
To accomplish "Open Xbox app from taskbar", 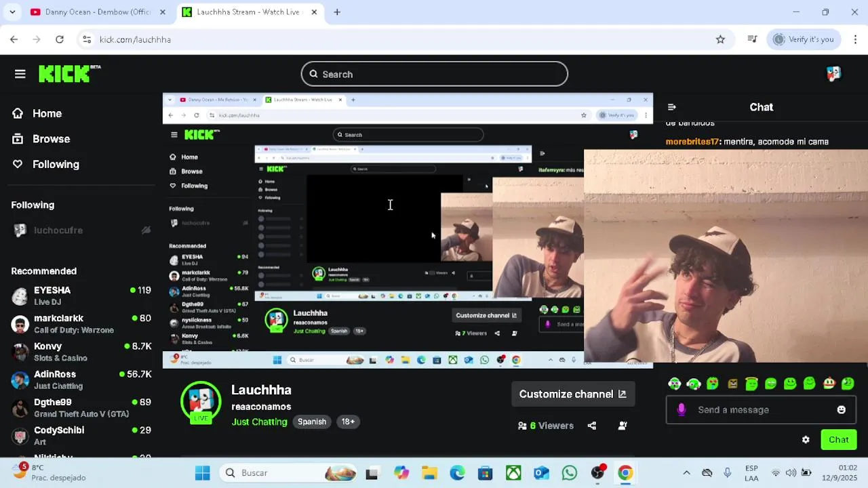I will tap(513, 472).
